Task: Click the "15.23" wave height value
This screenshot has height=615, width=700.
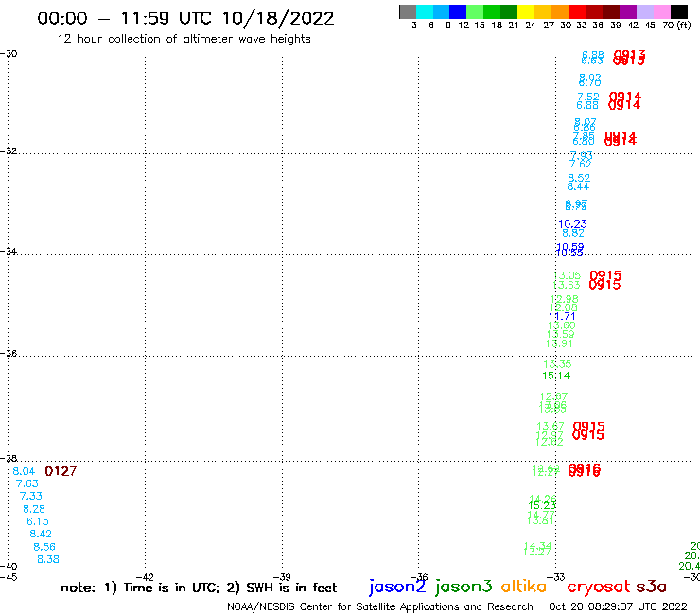Action: 542,506
